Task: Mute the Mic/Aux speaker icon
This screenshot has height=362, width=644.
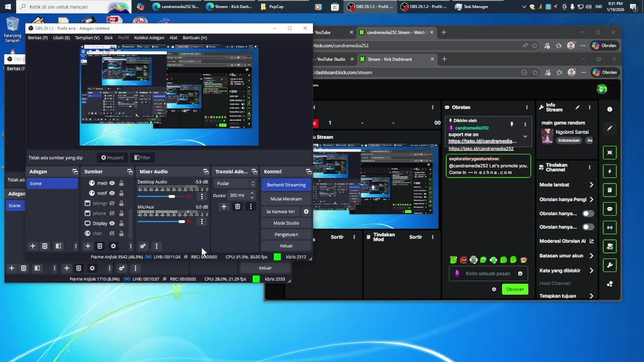Action: click(190, 221)
